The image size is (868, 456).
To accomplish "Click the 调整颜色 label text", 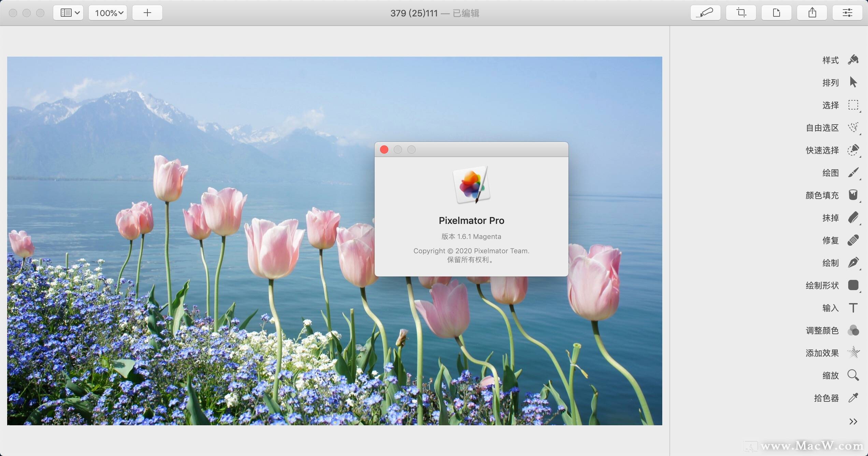I will 822,330.
